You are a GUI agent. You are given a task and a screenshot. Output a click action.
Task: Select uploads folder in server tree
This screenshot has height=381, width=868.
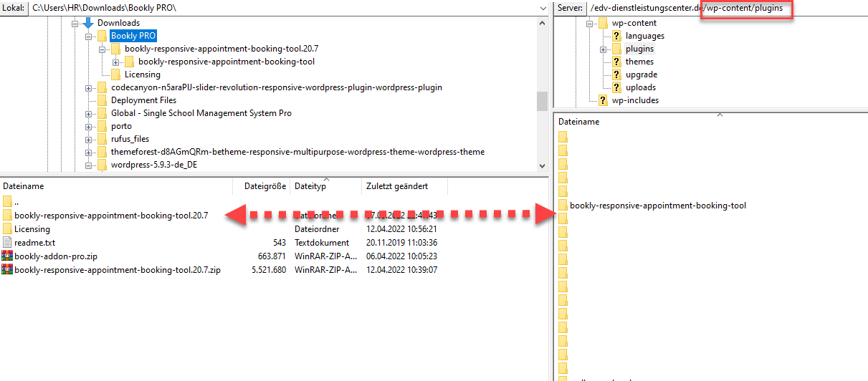(641, 87)
